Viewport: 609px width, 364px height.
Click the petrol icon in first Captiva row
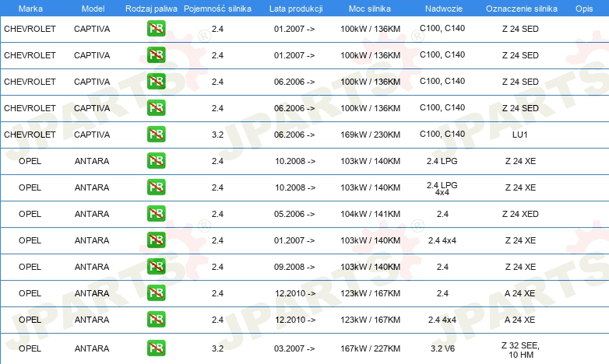click(156, 29)
